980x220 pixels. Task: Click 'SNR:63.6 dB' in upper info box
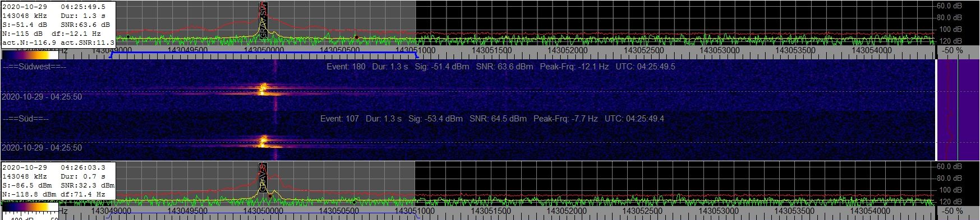[x=85, y=25]
